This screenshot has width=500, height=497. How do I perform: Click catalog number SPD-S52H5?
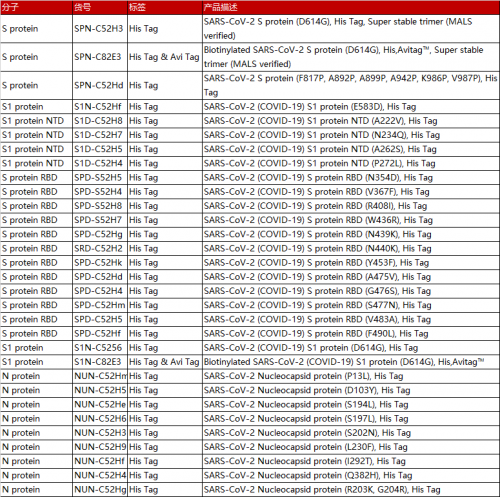tap(98, 177)
